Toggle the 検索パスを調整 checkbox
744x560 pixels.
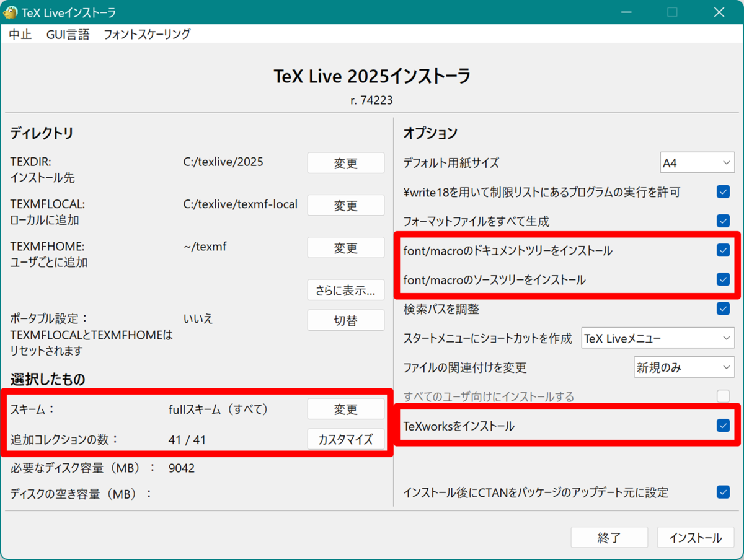tap(723, 308)
